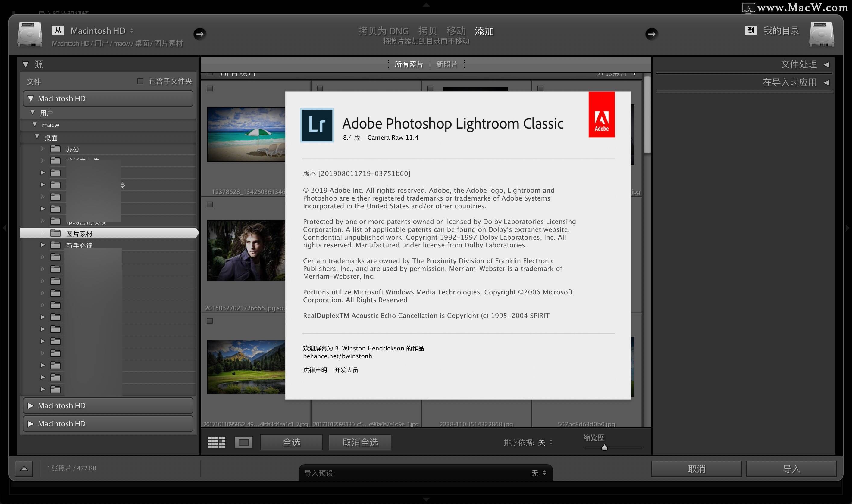Open 法律声明 link in About dialog
This screenshot has height=504, width=852.
click(x=315, y=370)
